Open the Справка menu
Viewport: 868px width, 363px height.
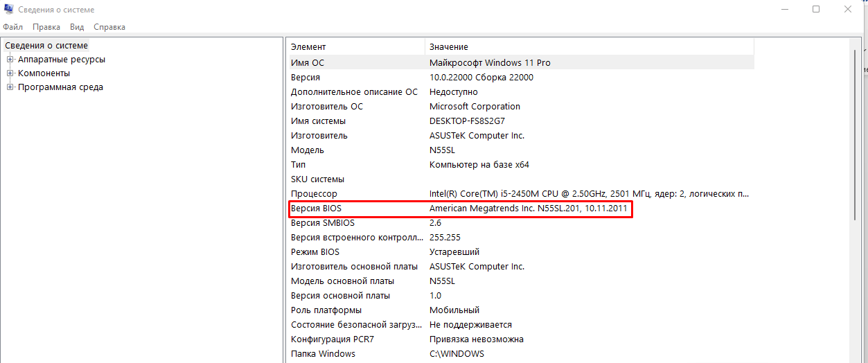click(109, 27)
